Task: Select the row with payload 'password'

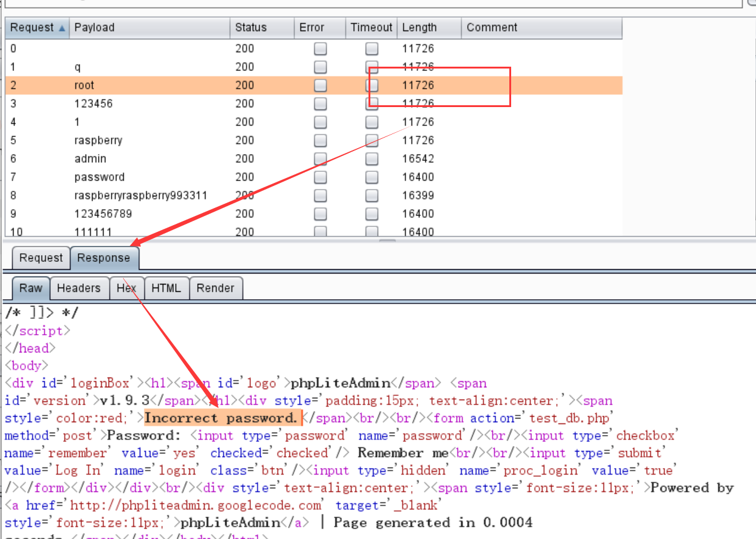Action: coord(314,177)
